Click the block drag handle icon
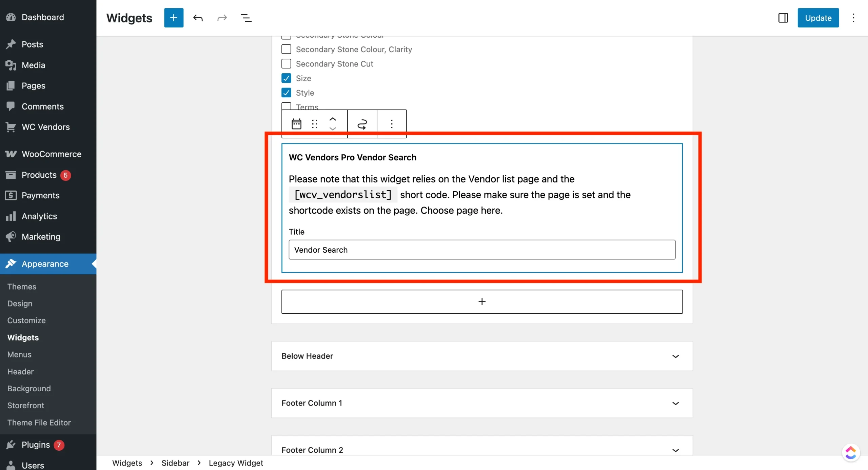This screenshot has width=868, height=470. coord(315,124)
